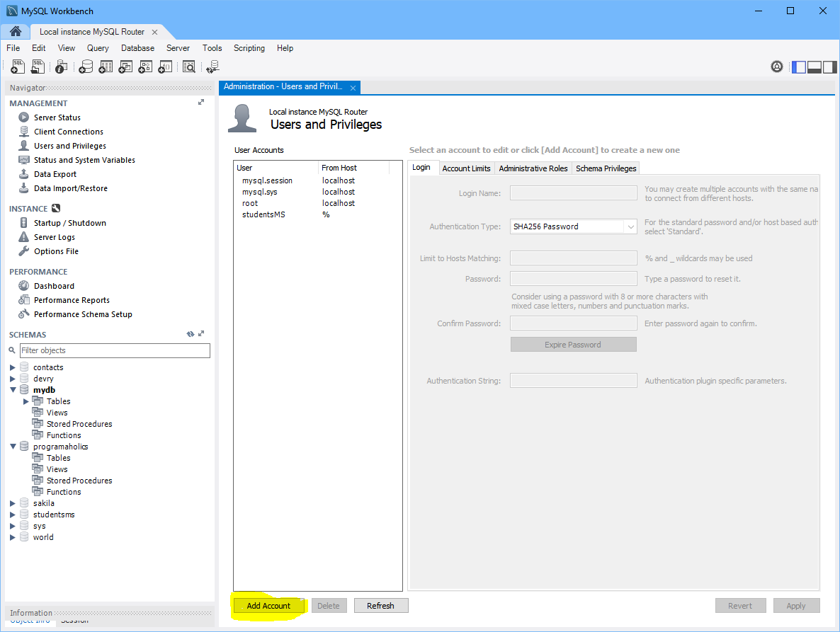Collapse the programaholics schema tree
The width and height of the screenshot is (840, 632).
13,447
